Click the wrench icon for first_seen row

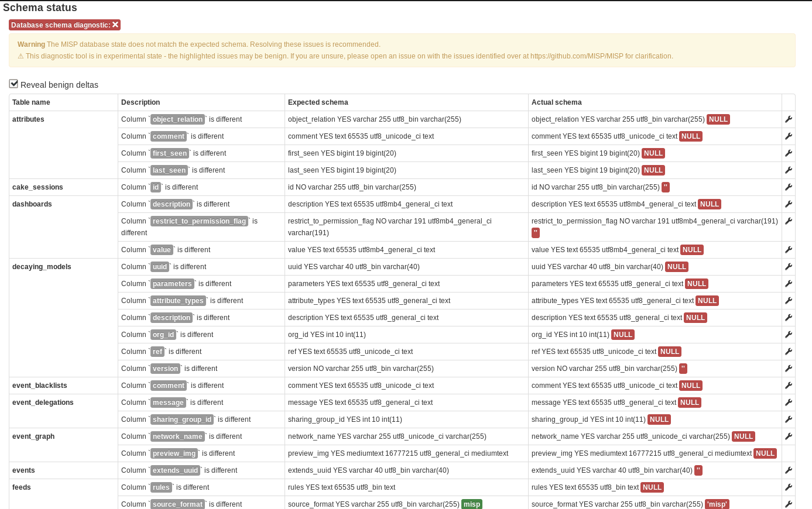click(x=788, y=153)
